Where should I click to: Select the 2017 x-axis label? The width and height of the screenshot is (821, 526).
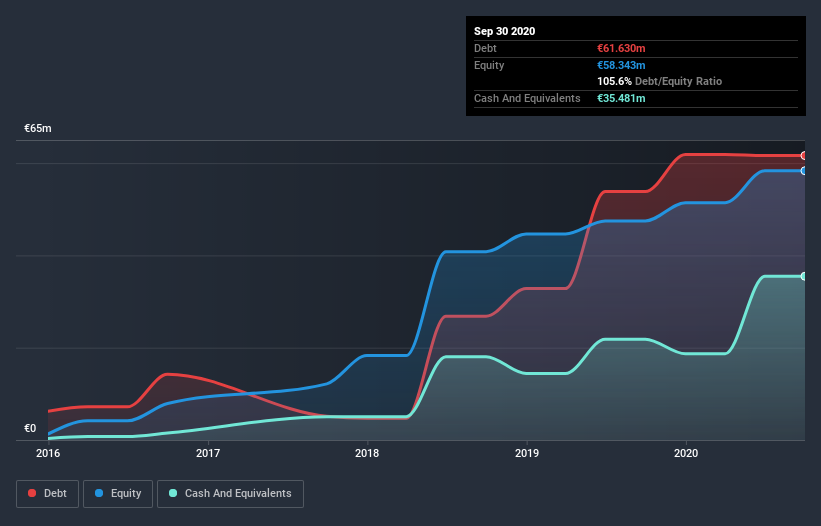[208, 453]
